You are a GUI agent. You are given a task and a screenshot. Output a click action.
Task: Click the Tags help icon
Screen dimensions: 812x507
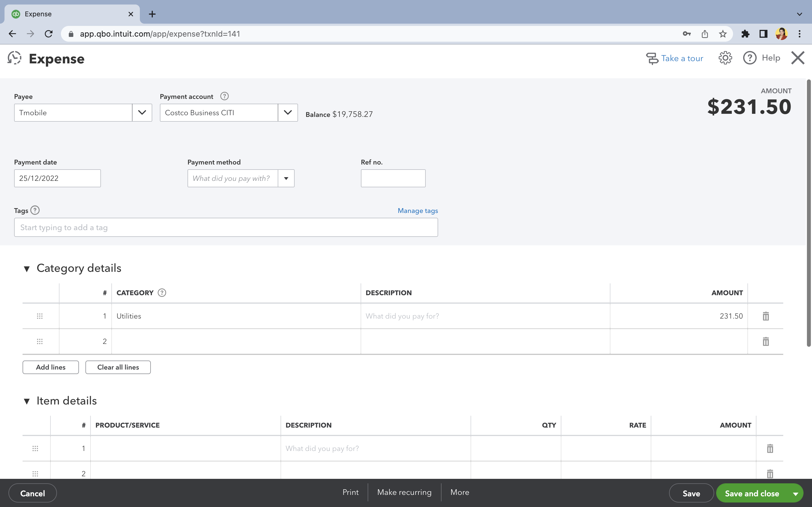35,210
